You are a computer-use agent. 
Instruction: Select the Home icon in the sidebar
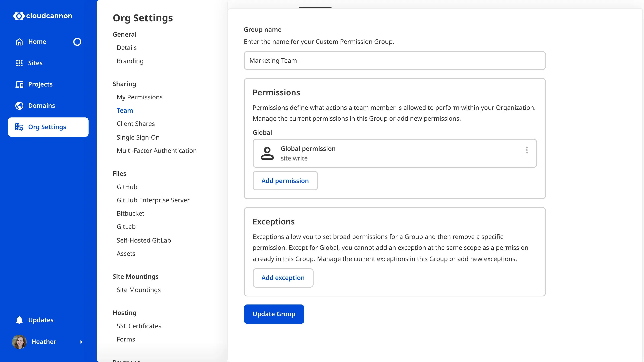pos(19,42)
